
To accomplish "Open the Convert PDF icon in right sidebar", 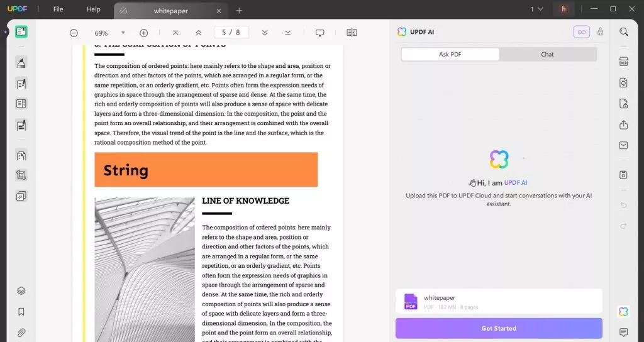I will point(623,82).
